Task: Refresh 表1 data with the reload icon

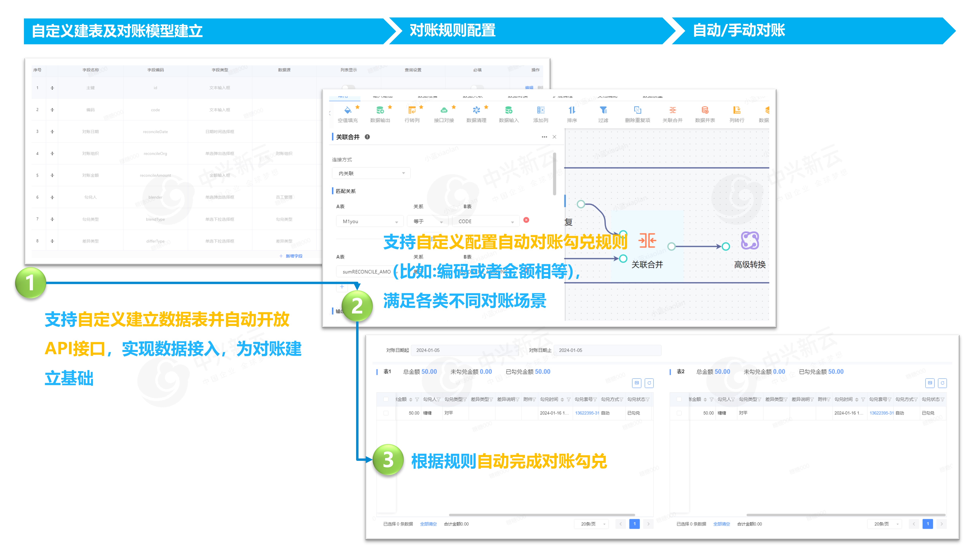Action: pyautogui.click(x=649, y=383)
